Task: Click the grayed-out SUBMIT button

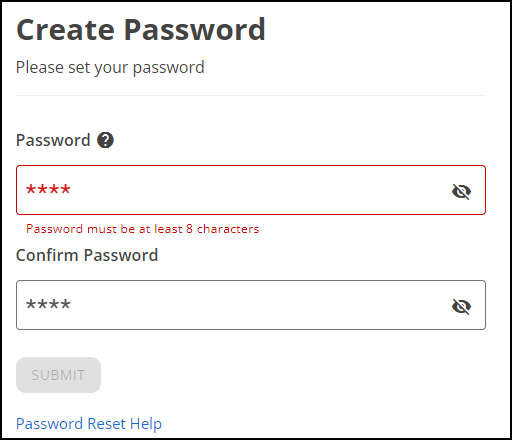Action: click(x=58, y=375)
